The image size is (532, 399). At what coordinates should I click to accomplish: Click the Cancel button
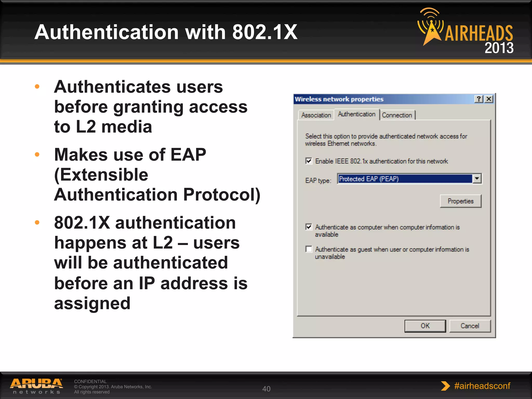tap(470, 326)
